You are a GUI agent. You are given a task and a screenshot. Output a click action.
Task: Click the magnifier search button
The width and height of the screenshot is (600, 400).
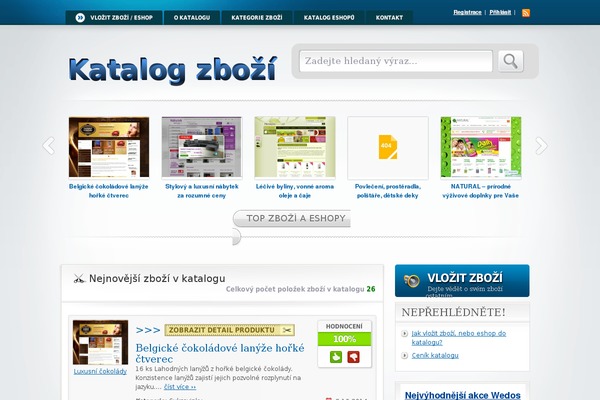[x=510, y=61]
